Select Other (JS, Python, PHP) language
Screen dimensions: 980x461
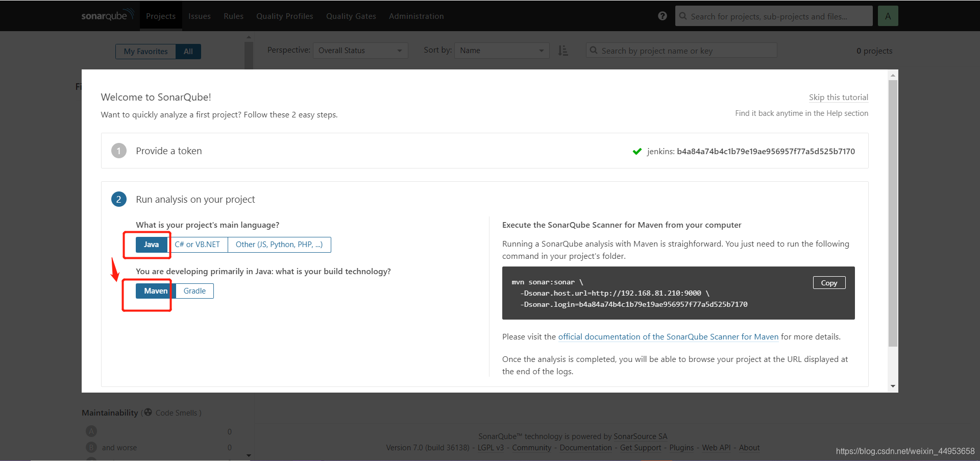[279, 245]
